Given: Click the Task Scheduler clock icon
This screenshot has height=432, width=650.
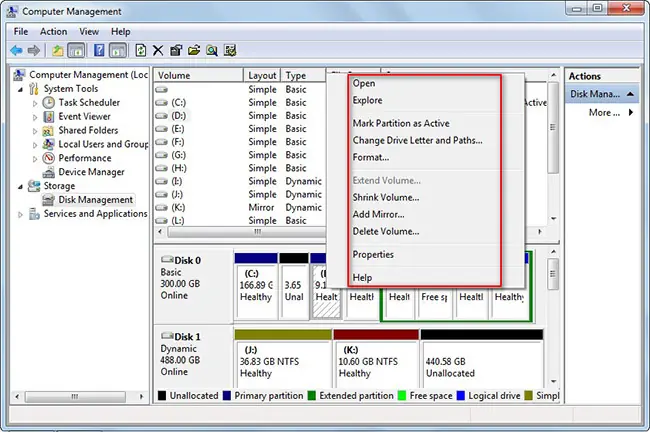Looking at the screenshot, I should (49, 102).
